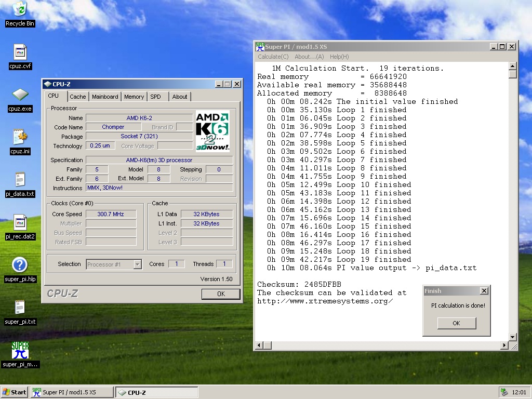Click the Cores count field
Screen dimensions: 532x399
click(177, 264)
